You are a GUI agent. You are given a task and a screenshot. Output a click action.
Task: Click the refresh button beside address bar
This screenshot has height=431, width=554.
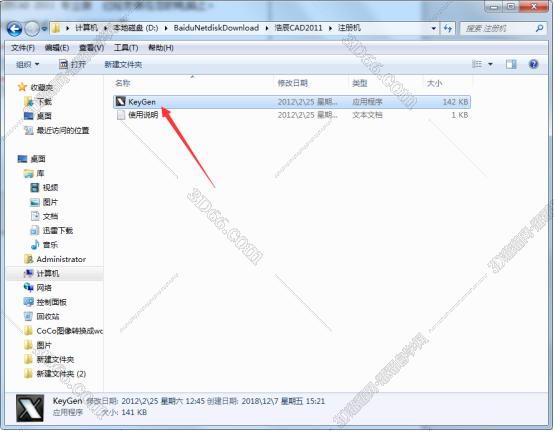pyautogui.click(x=448, y=28)
